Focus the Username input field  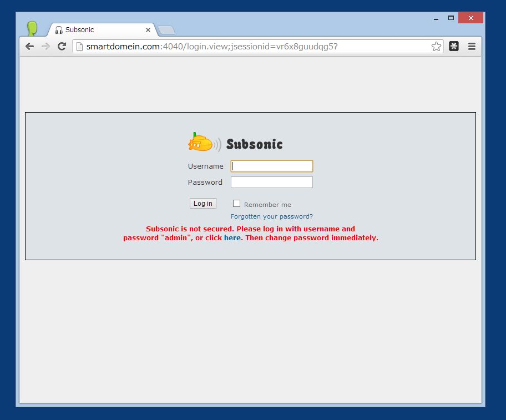[x=272, y=166]
